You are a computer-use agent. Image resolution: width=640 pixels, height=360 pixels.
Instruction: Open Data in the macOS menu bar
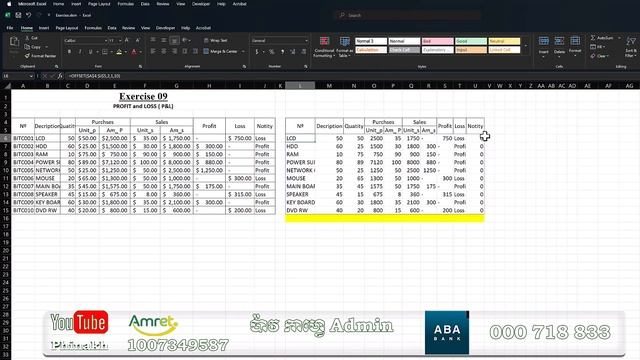tap(145, 4)
